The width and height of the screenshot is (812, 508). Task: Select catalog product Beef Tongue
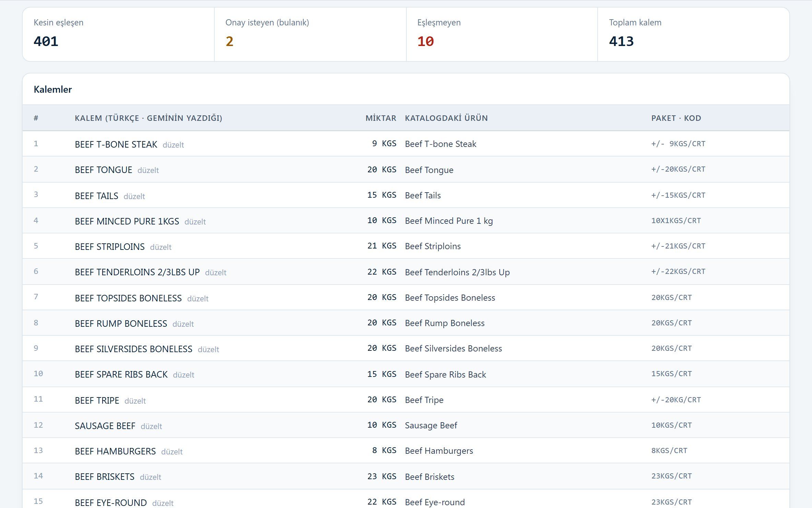pos(429,170)
